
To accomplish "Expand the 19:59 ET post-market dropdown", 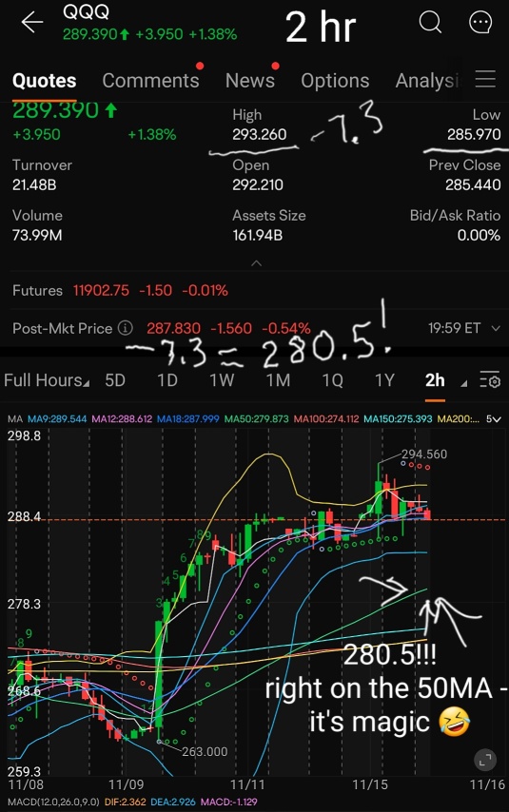I will point(496,328).
